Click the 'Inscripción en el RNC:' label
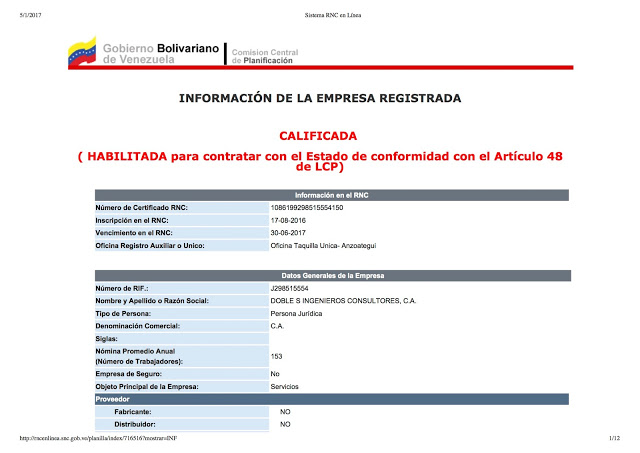The image size is (640, 453). click(132, 220)
